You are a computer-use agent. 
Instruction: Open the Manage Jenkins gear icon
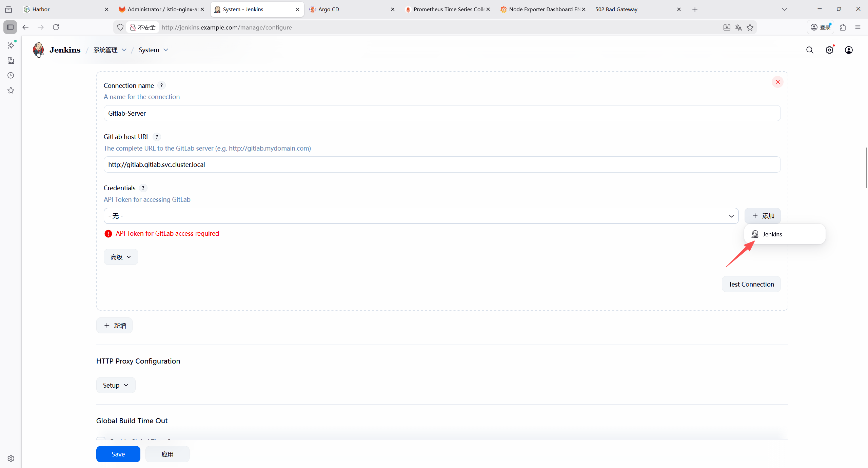(x=829, y=50)
